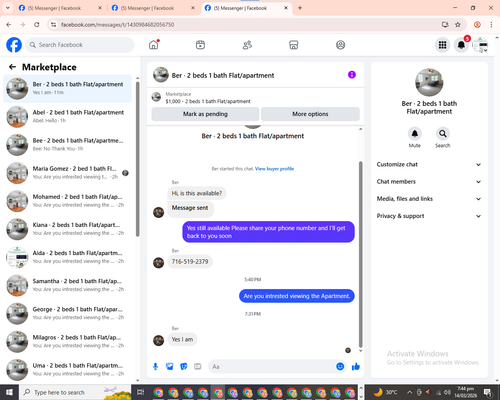Image resolution: width=500 pixels, height=400 pixels.
Task: Open the Samantha 2 bed conversation
Action: pyautogui.click(x=68, y=285)
